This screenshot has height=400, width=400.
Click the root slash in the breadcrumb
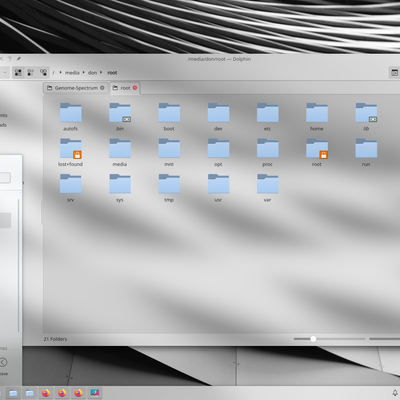(x=53, y=73)
